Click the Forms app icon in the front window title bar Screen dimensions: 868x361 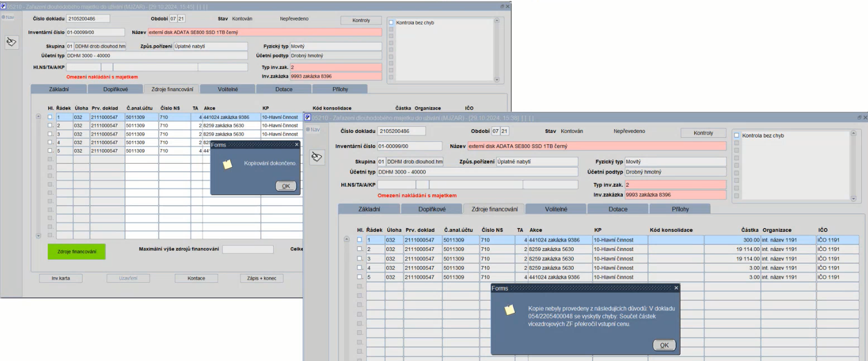pyautogui.click(x=307, y=118)
